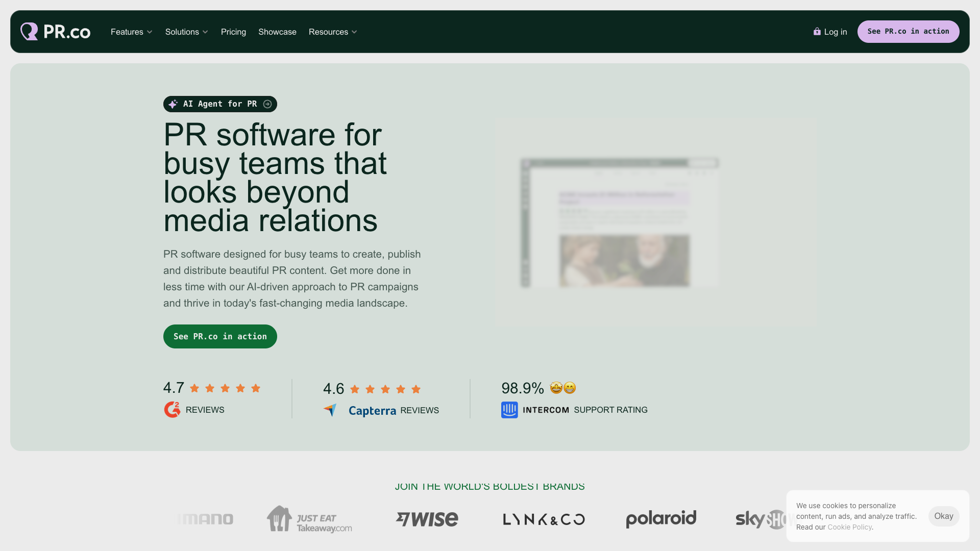Image resolution: width=980 pixels, height=551 pixels.
Task: Open the Solutions menu
Action: click(187, 32)
